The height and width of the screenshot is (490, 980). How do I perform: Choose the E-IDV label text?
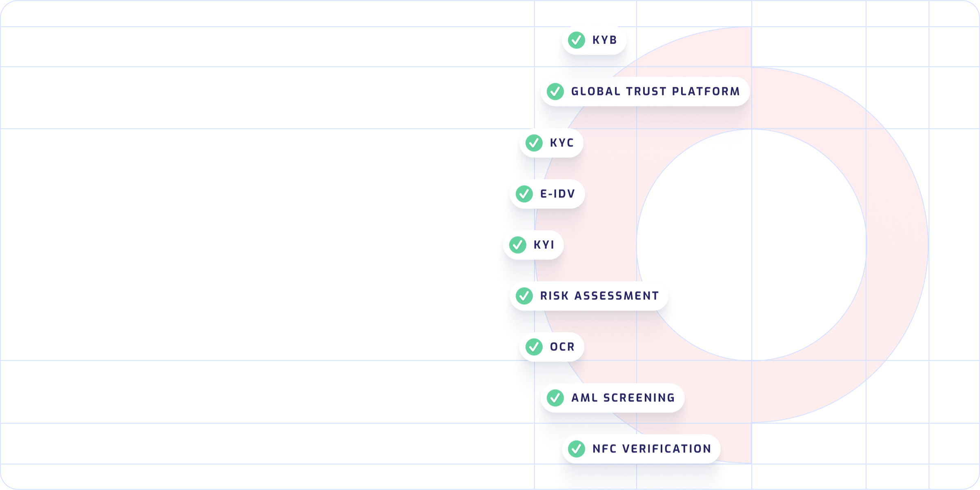pos(558,194)
